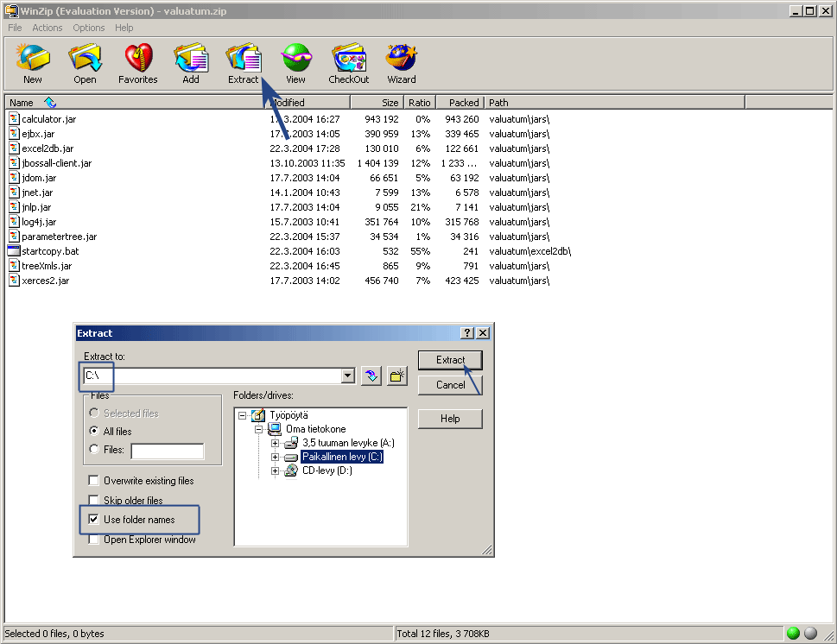Screen dimensions: 837x644
Task: Select jnlp.jar in file list
Action: (36, 207)
